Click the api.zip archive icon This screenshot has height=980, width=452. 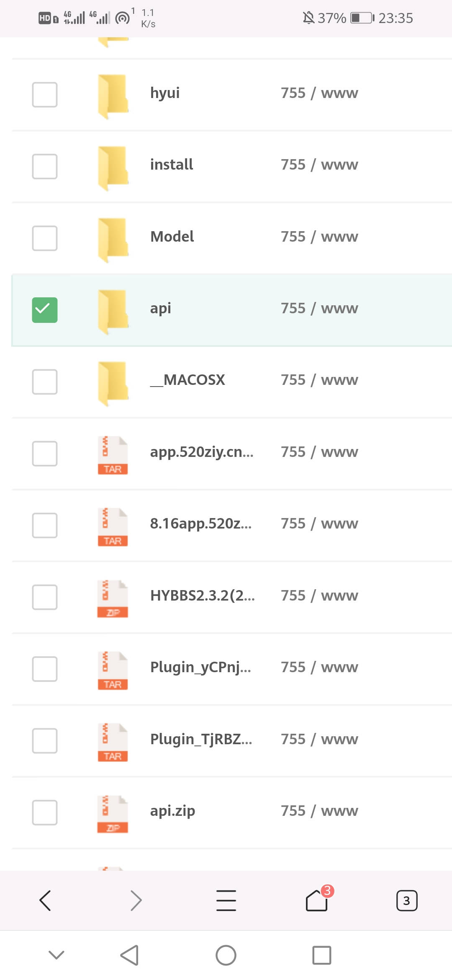(113, 813)
